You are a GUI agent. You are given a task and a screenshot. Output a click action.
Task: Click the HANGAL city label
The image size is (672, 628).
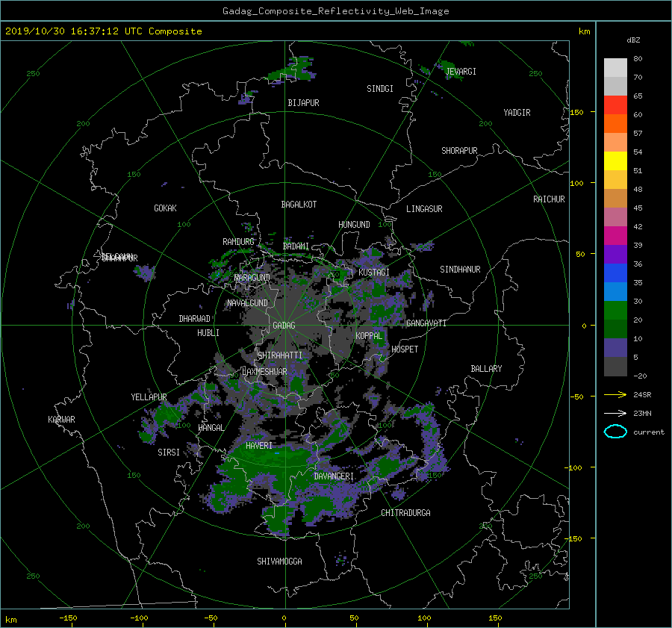pyautogui.click(x=211, y=428)
